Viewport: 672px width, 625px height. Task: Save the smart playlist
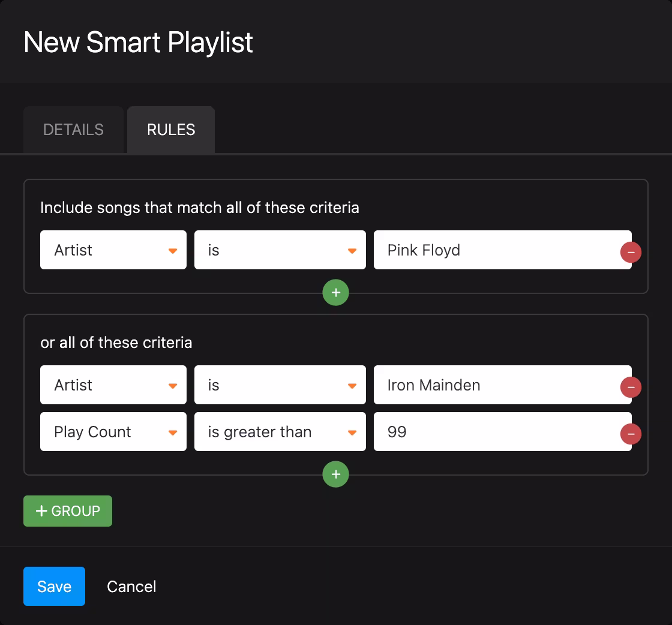click(x=54, y=586)
